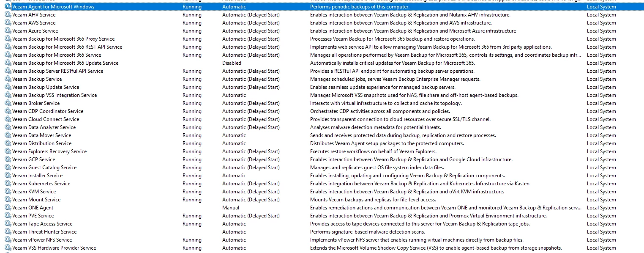Select Veeam Backup Update Service name
Screen dimensions: 644x253
click(46, 87)
